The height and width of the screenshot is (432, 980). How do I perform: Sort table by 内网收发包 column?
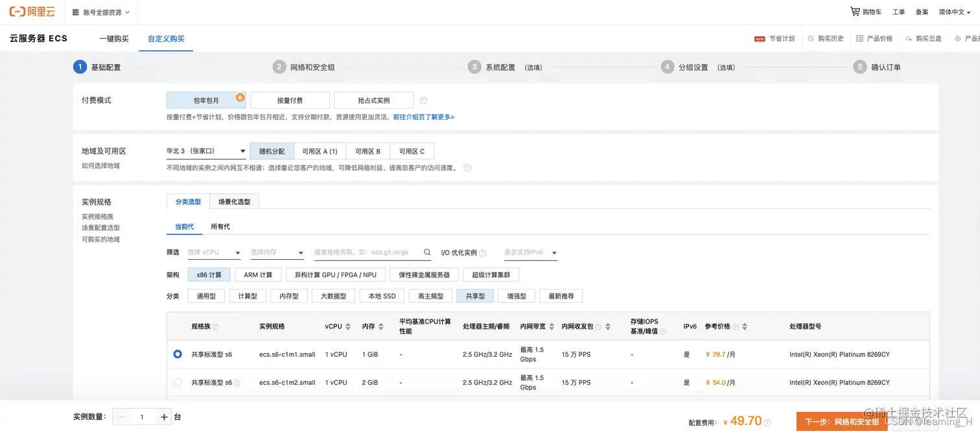[608, 326]
